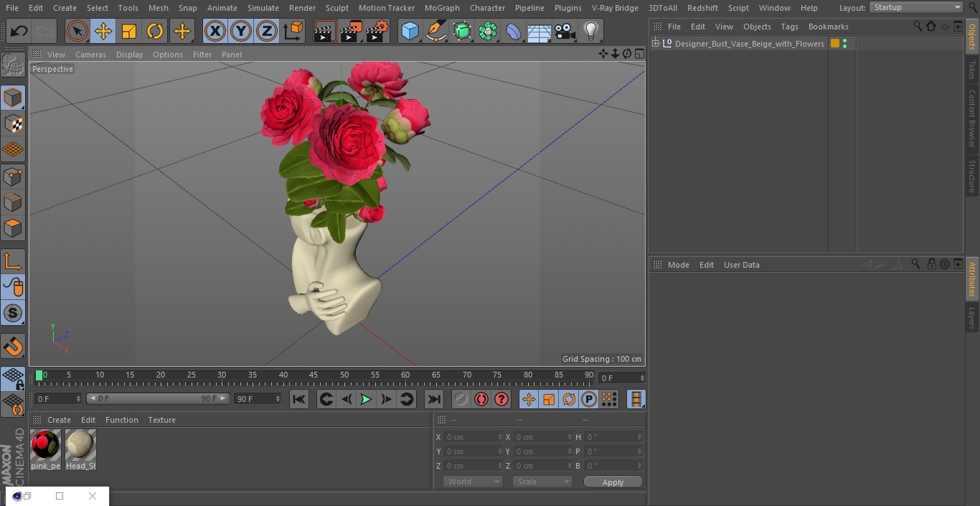The width and height of the screenshot is (980, 506).
Task: Select Edges mode in left toolbar
Action: click(x=13, y=202)
